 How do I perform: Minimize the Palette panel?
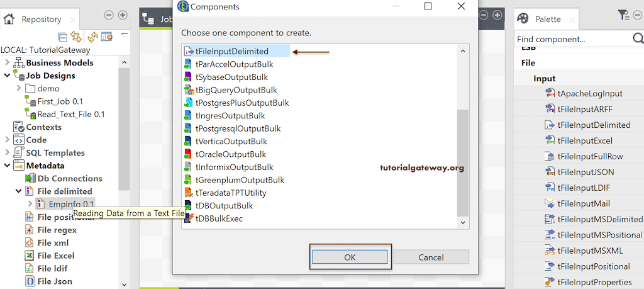point(638,16)
